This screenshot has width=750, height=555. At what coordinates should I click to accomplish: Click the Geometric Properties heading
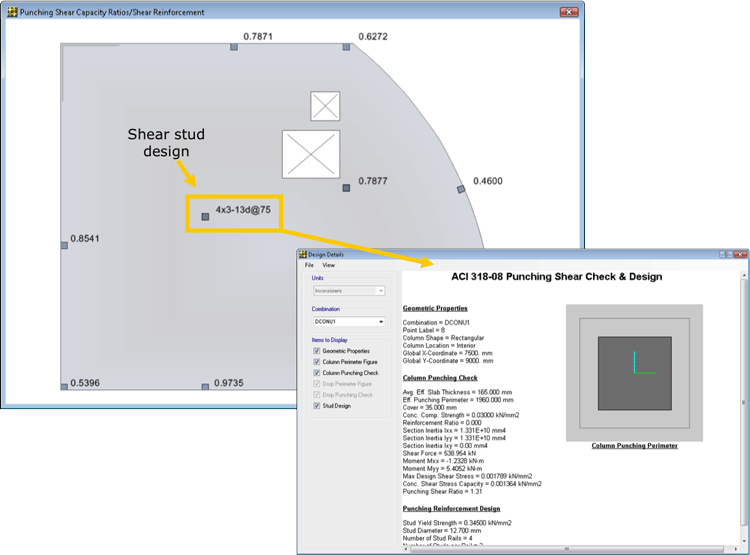click(x=435, y=308)
